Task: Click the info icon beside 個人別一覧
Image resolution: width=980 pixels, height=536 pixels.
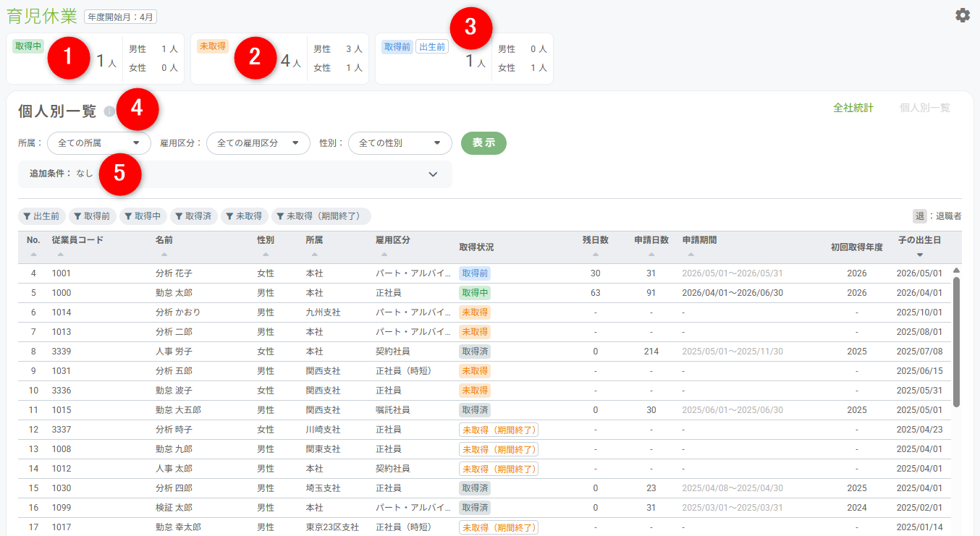Action: pyautogui.click(x=109, y=111)
